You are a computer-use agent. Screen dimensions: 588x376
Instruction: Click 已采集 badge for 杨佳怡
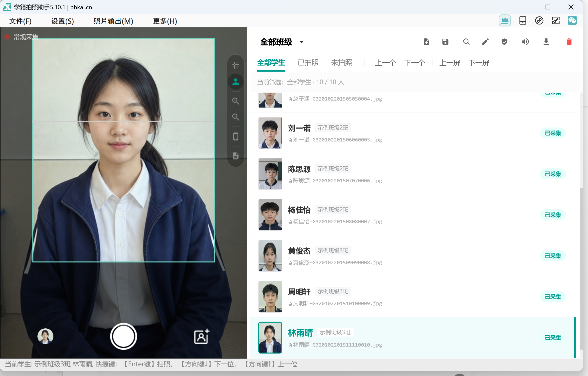click(553, 215)
